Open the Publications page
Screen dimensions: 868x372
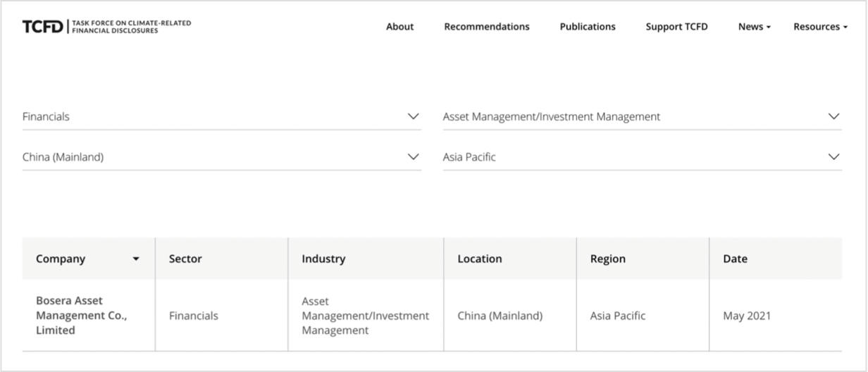point(588,27)
